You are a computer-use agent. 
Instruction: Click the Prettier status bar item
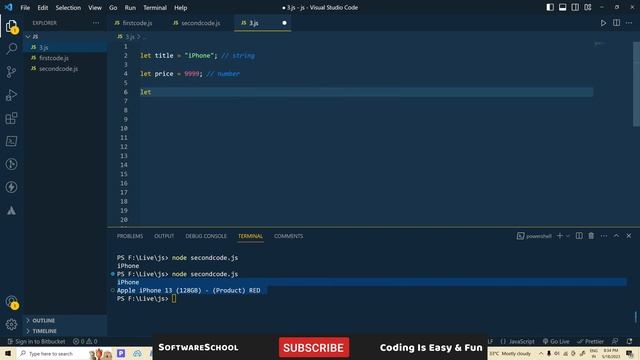590,341
